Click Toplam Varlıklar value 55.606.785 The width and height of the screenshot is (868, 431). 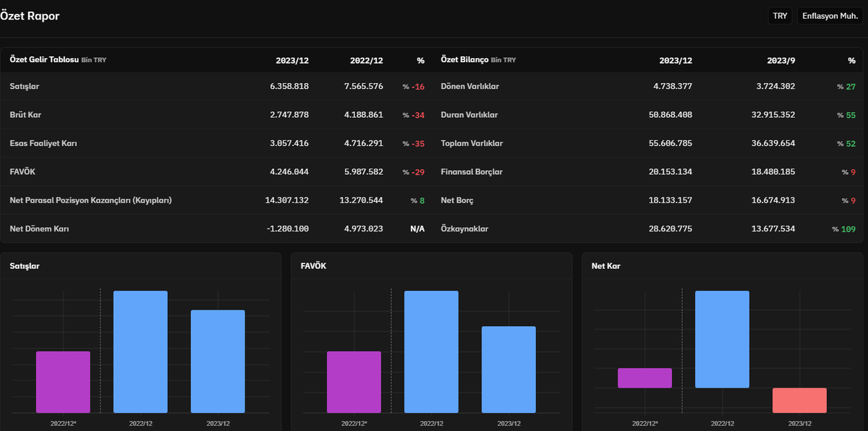point(670,143)
